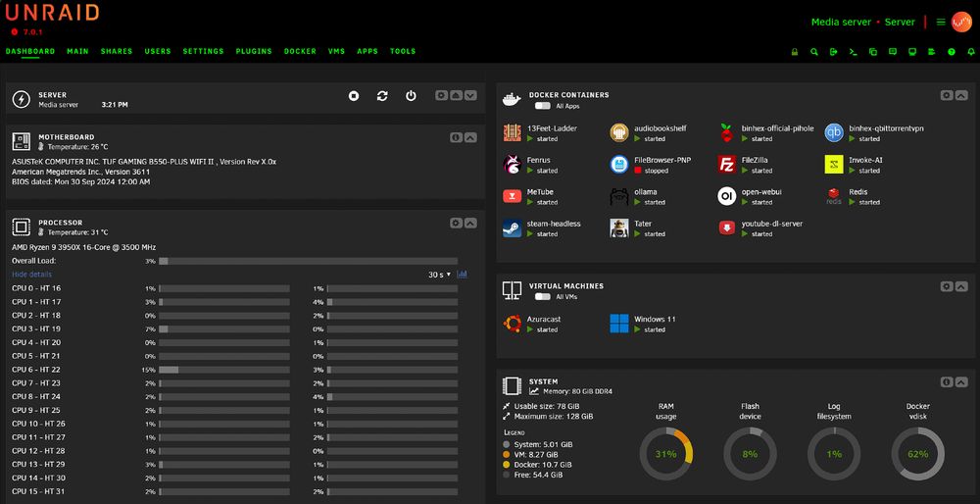Screen dimensions: 980x504
Task: Expand the Server panel with down chevron
Action: coord(470,95)
